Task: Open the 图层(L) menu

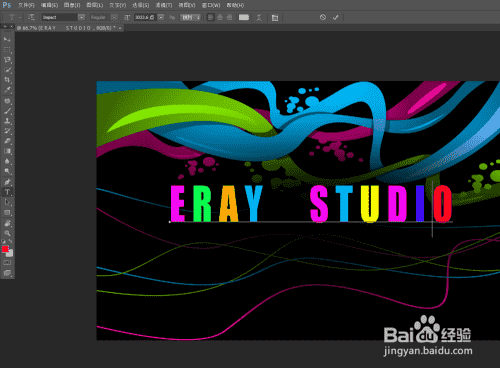Action: pos(95,5)
